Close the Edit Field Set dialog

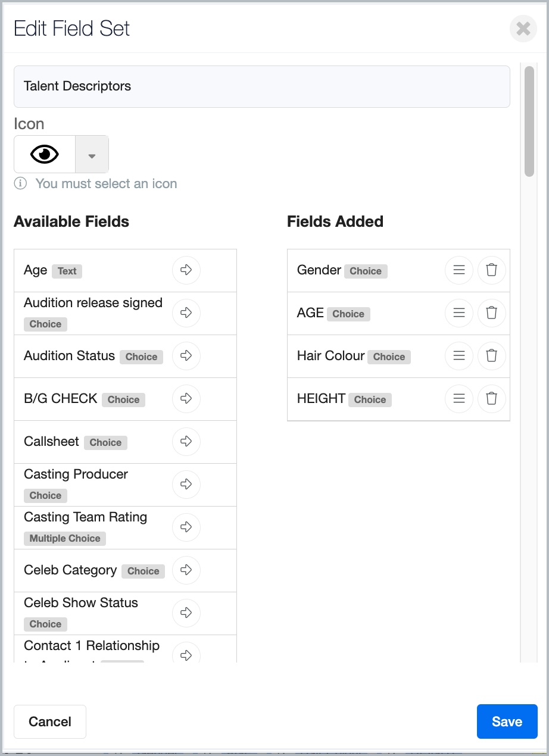coord(523,29)
